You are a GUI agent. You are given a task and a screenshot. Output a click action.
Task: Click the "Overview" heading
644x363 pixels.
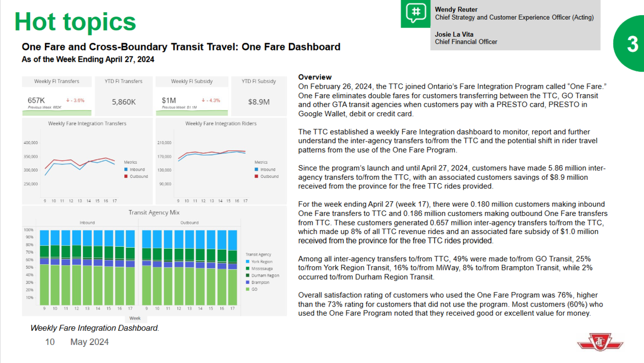[x=315, y=77]
